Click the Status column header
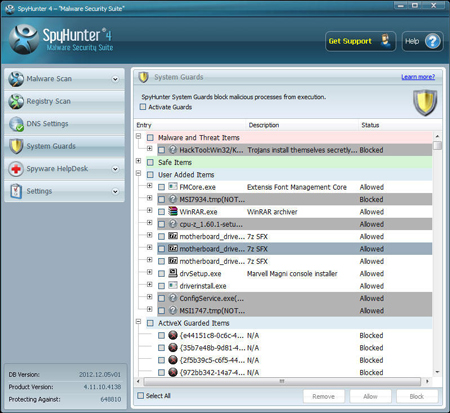450x413 pixels. coord(370,125)
